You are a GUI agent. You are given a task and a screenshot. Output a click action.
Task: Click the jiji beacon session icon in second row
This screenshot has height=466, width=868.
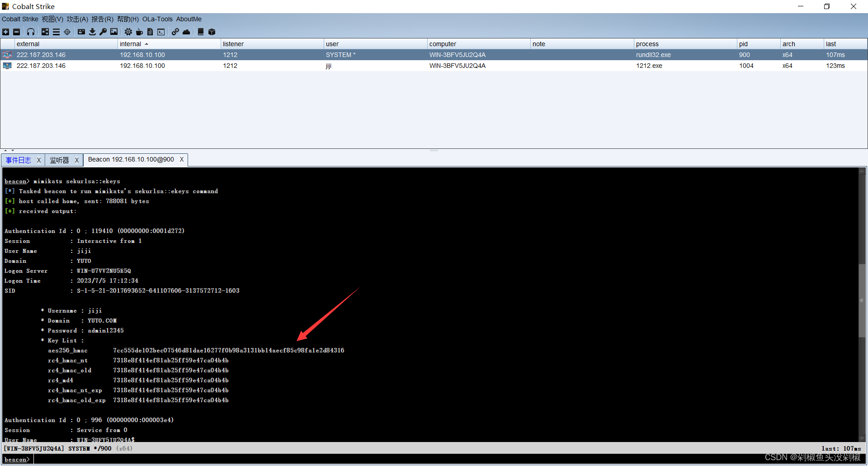coord(7,66)
